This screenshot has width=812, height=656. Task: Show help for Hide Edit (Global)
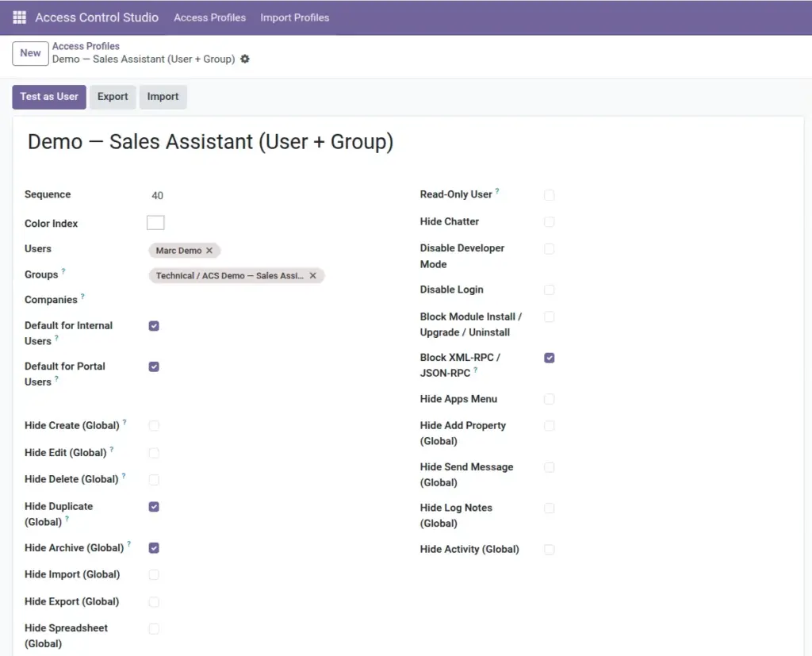pos(111,449)
